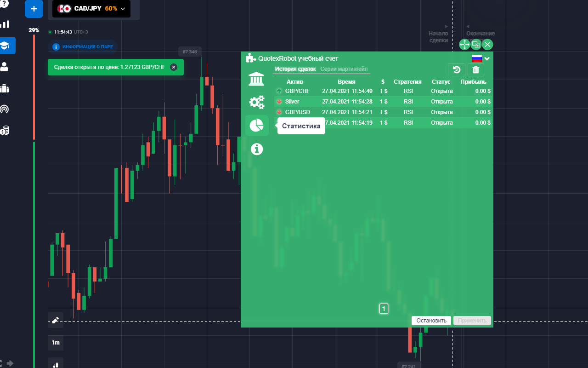Click timestamp 27.04.2021 11:54:21

pos(347,112)
